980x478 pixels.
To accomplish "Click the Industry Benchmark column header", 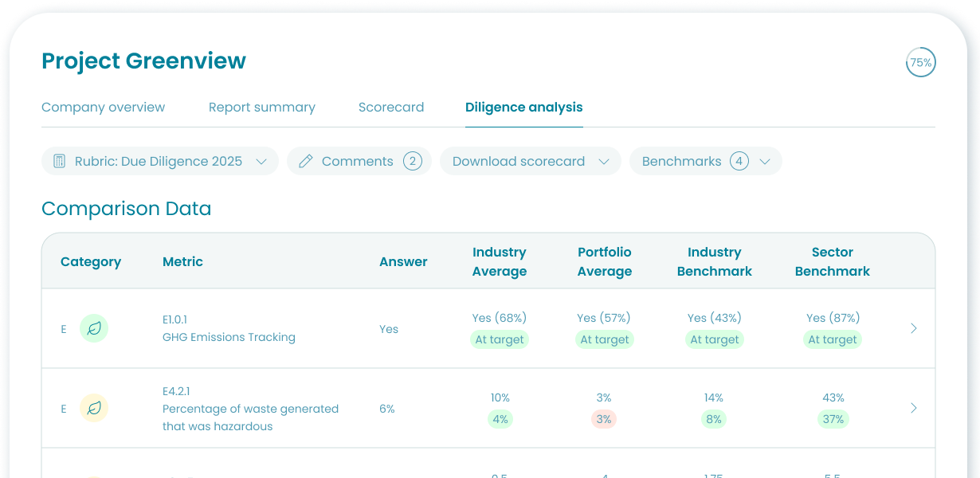I will [715, 261].
